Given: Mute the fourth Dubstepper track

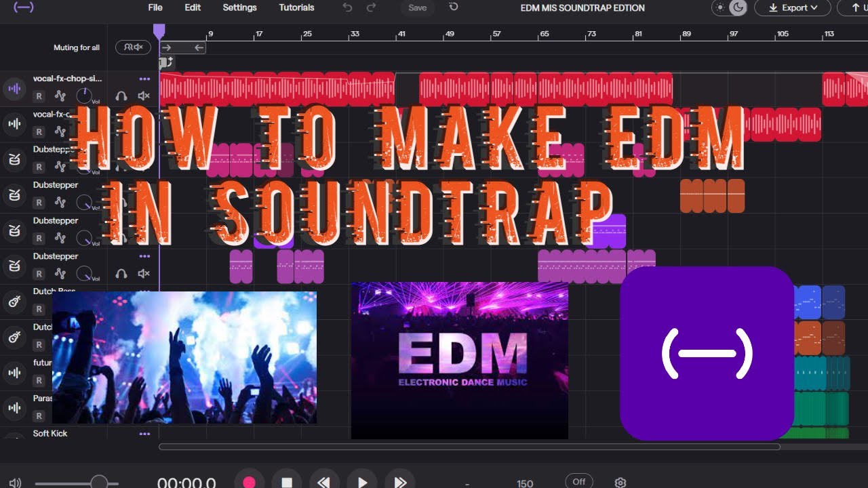Looking at the screenshot, I should tap(144, 274).
